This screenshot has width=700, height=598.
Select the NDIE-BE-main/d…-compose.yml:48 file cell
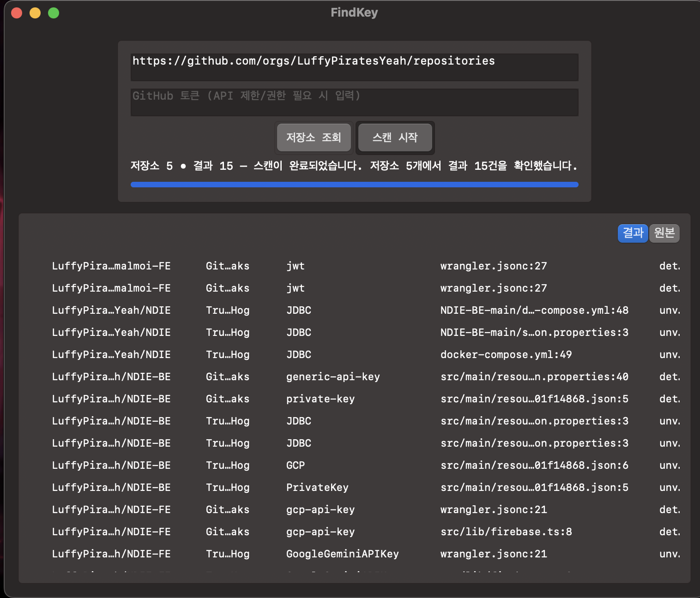pyautogui.click(x=534, y=310)
